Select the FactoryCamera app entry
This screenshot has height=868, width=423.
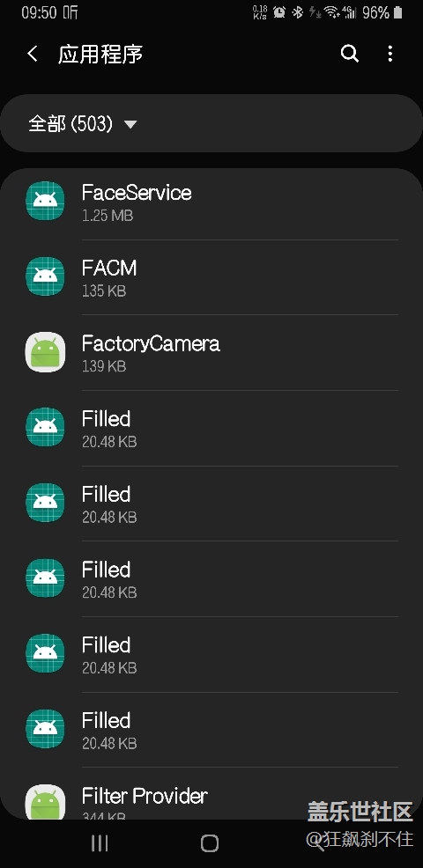point(211,353)
